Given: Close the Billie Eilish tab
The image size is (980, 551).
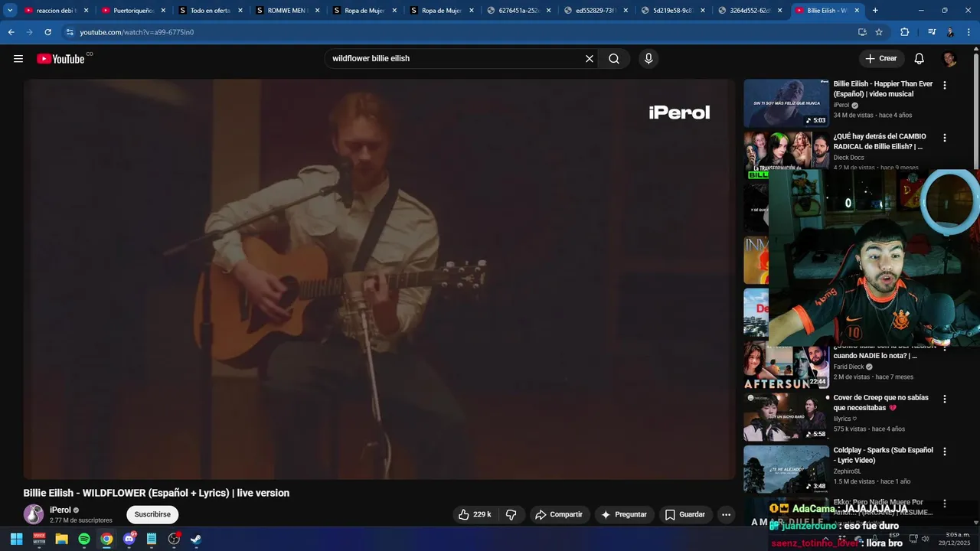Looking at the screenshot, I should (x=857, y=11).
